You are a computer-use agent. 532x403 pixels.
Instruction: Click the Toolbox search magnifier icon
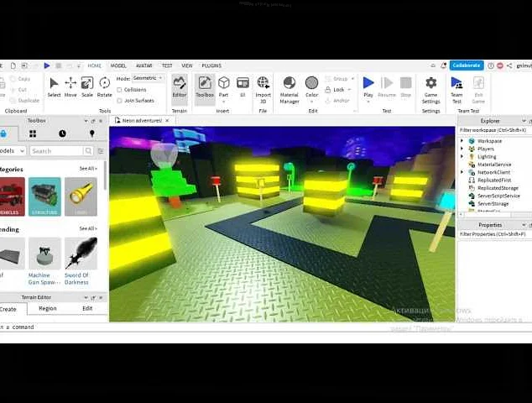click(x=88, y=151)
